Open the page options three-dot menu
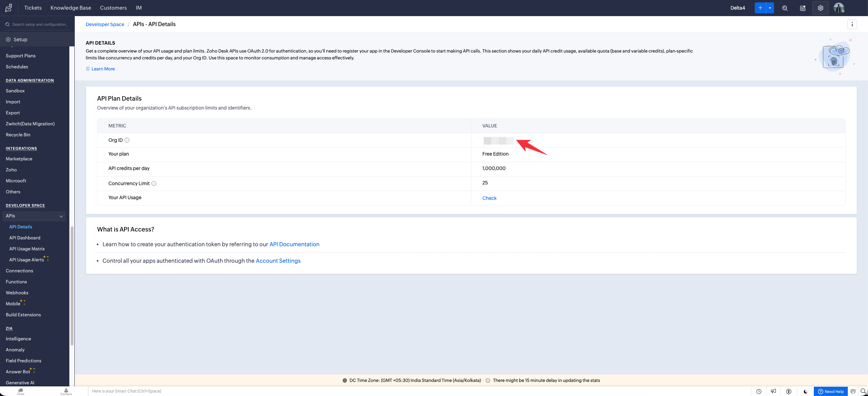Screen dimensions: 868x396 tap(852, 24)
